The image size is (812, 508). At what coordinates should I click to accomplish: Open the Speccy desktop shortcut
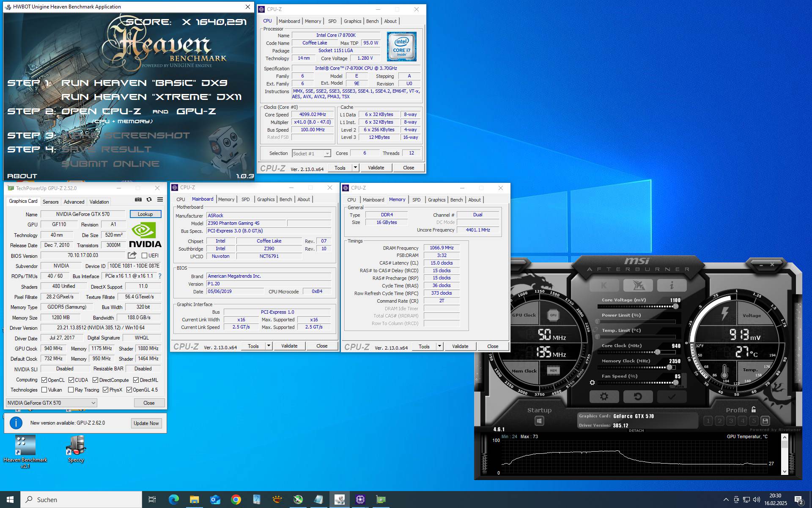click(76, 450)
